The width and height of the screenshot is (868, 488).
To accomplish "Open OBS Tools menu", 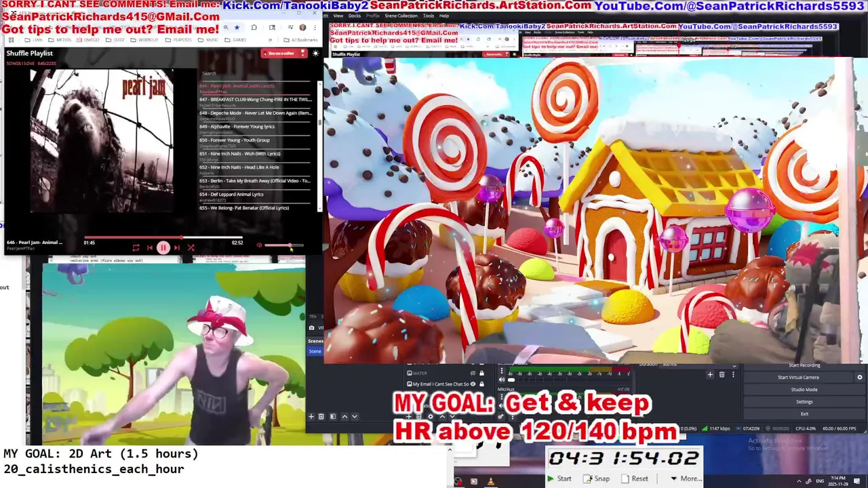I will click(x=429, y=16).
